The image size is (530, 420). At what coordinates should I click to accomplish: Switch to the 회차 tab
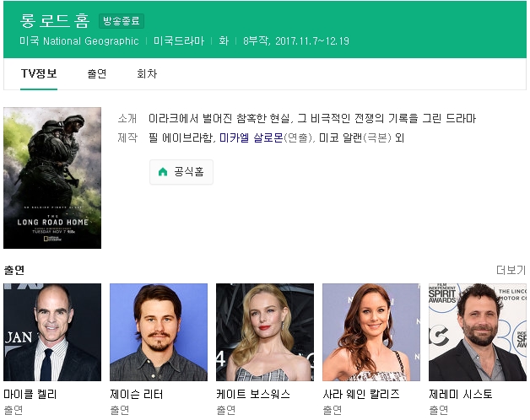click(147, 73)
